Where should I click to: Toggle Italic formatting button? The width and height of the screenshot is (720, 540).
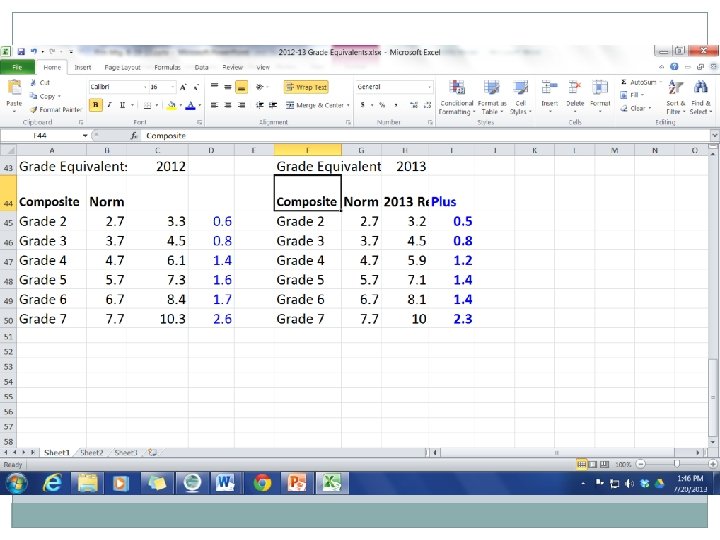108,104
